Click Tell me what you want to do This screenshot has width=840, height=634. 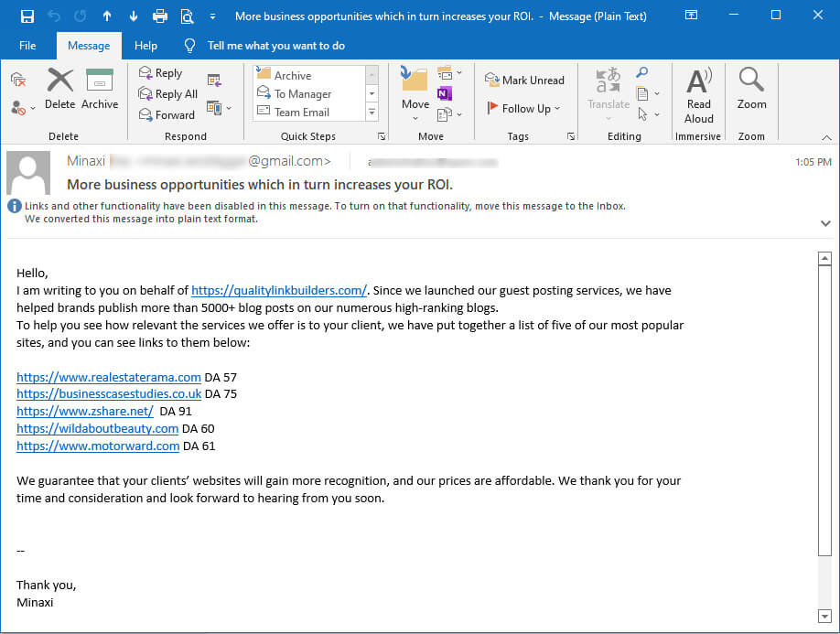click(275, 46)
